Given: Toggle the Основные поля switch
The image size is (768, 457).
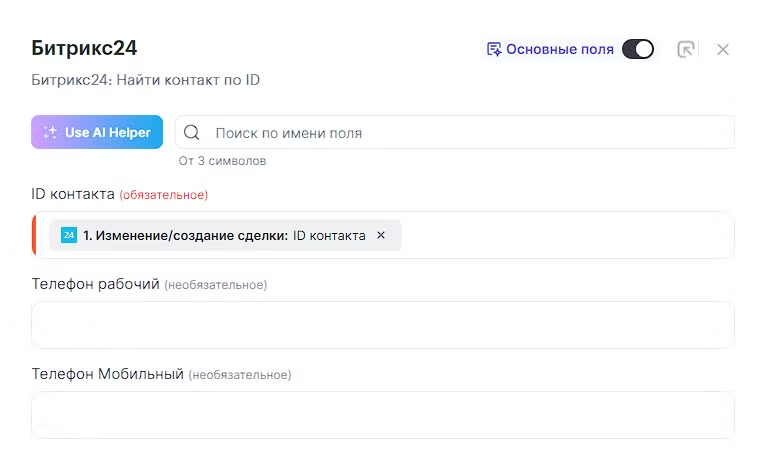Looking at the screenshot, I should (638, 49).
